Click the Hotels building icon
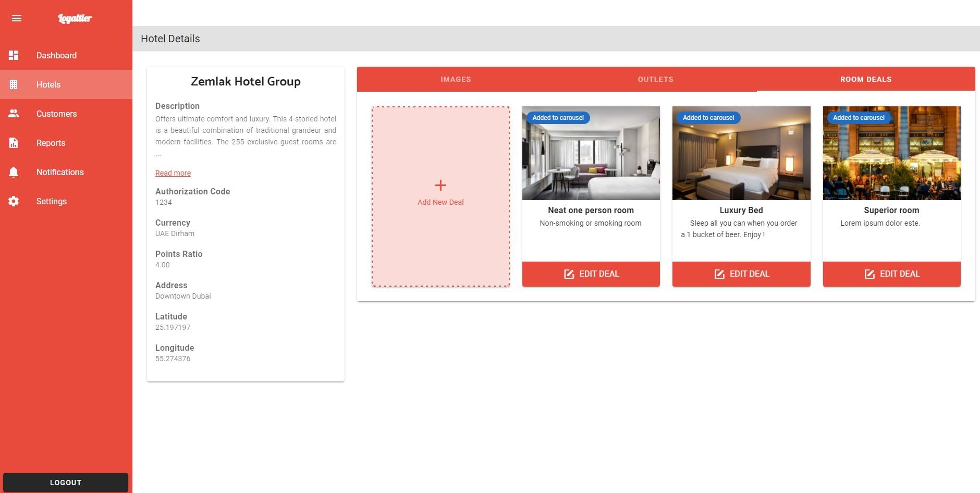 [x=14, y=84]
